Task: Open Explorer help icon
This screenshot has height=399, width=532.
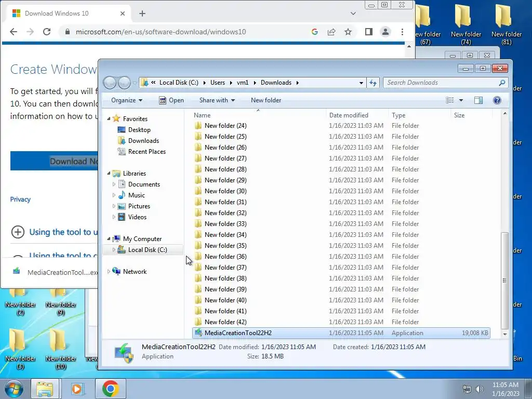Action: click(x=497, y=100)
